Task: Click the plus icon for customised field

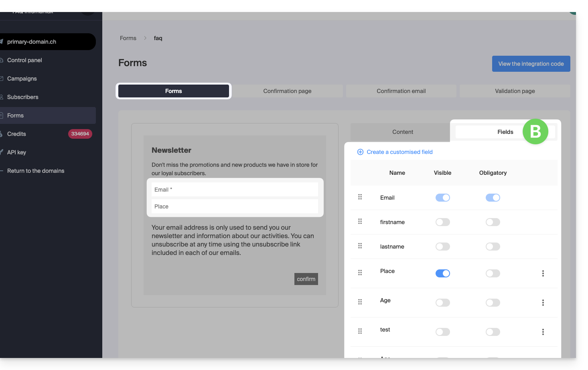Action: click(x=360, y=152)
